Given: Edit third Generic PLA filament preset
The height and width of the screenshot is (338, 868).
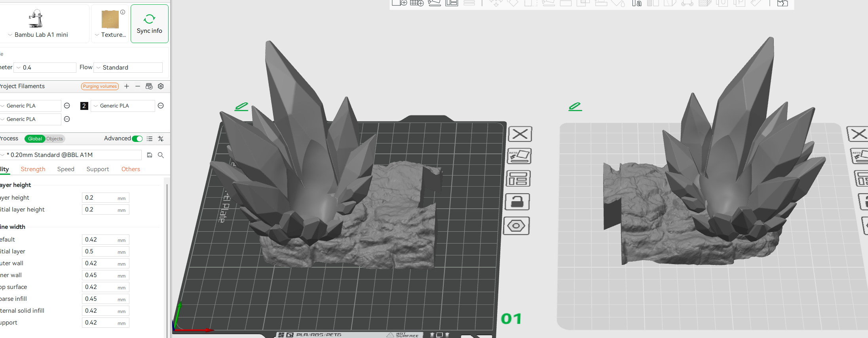Looking at the screenshot, I should tap(67, 119).
